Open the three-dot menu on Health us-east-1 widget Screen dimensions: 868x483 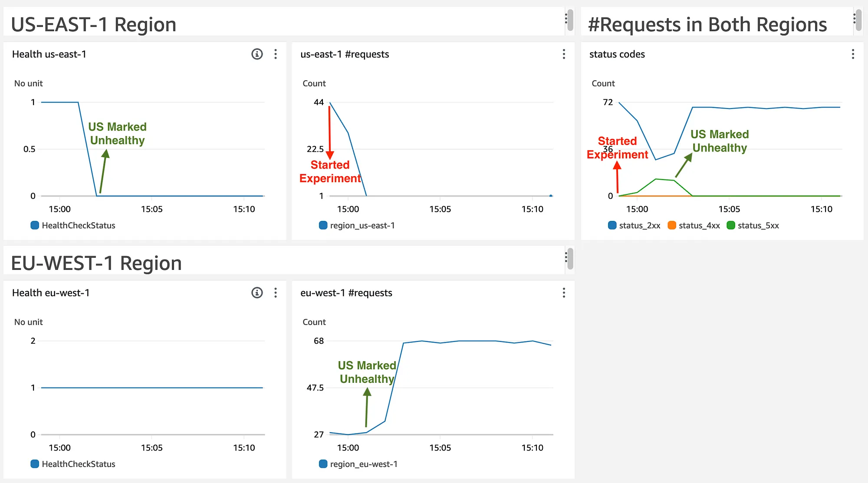276,54
